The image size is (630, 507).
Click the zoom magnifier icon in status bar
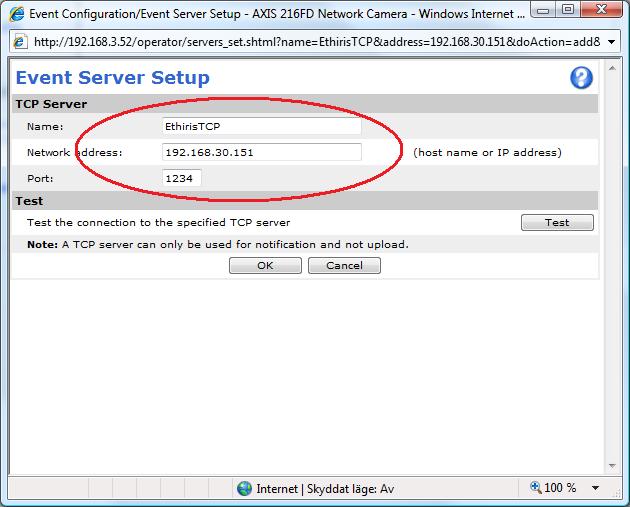coord(536,487)
